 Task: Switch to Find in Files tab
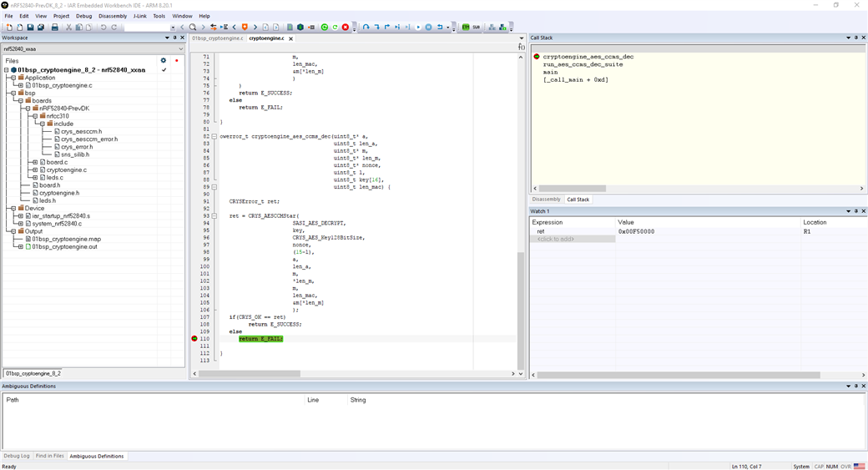(x=49, y=456)
